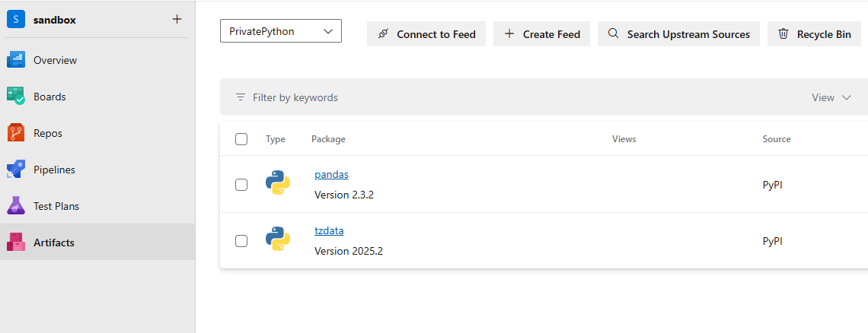The image size is (868, 333).
Task: Open the Pipelines rocket icon
Action: [x=16, y=170]
